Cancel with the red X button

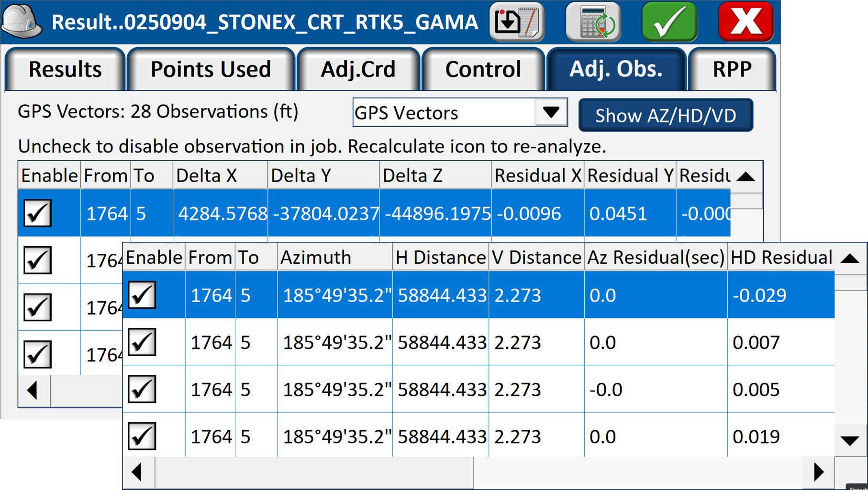coord(746,22)
